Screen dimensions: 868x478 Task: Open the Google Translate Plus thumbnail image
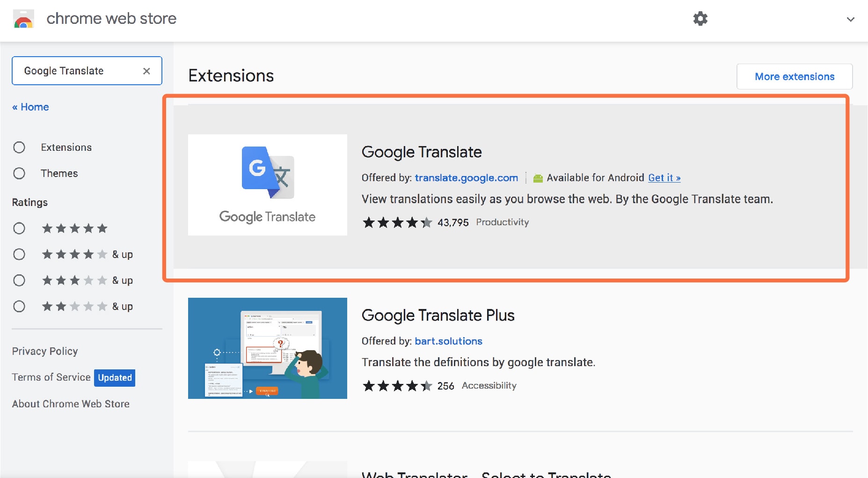[x=267, y=348]
